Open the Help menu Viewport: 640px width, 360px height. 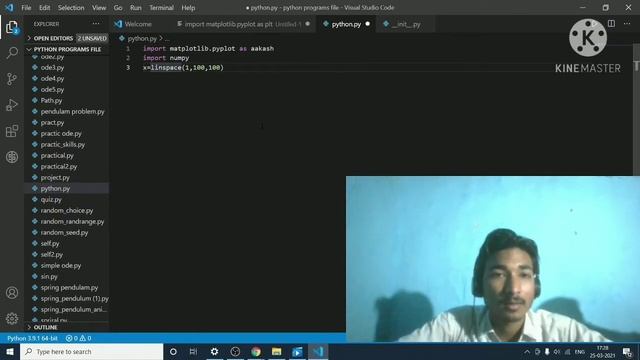coord(188,7)
